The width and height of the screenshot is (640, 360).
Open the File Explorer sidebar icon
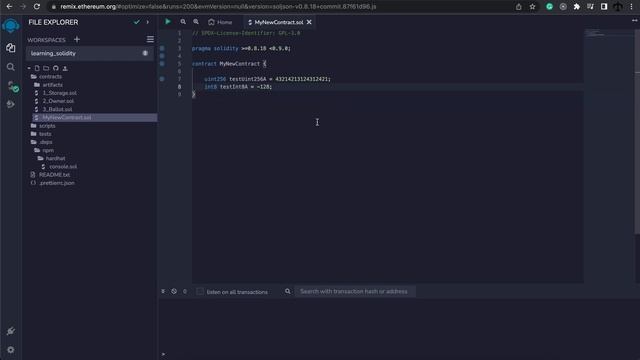(11, 48)
